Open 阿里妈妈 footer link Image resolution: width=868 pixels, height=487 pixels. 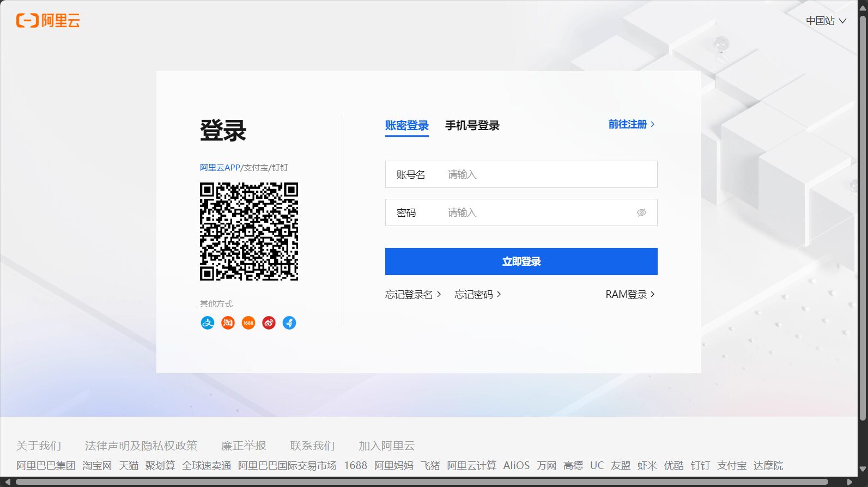tap(394, 465)
